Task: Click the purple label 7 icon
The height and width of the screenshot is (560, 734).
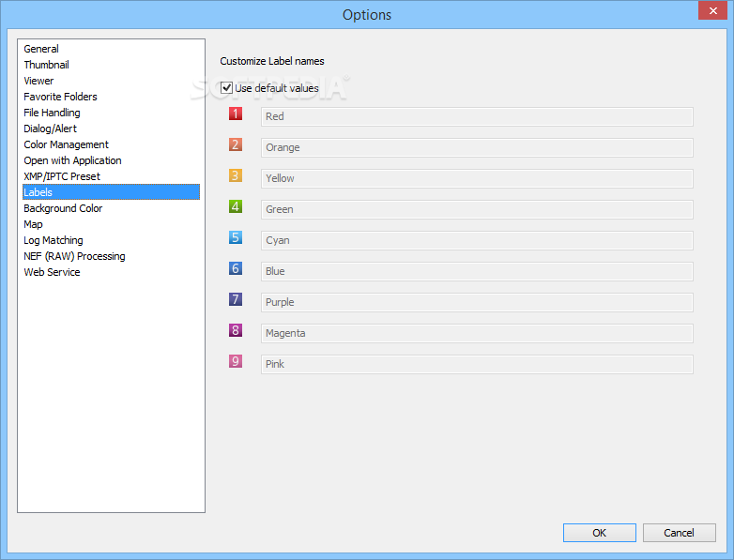Action: [236, 299]
